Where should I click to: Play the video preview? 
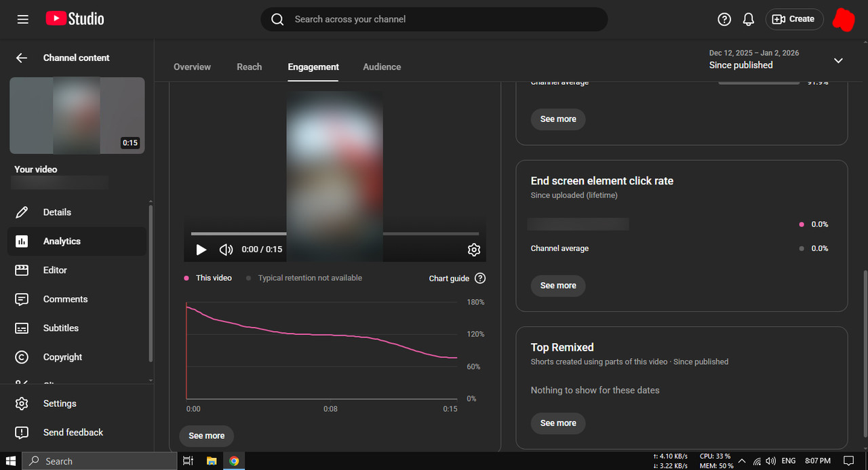201,250
